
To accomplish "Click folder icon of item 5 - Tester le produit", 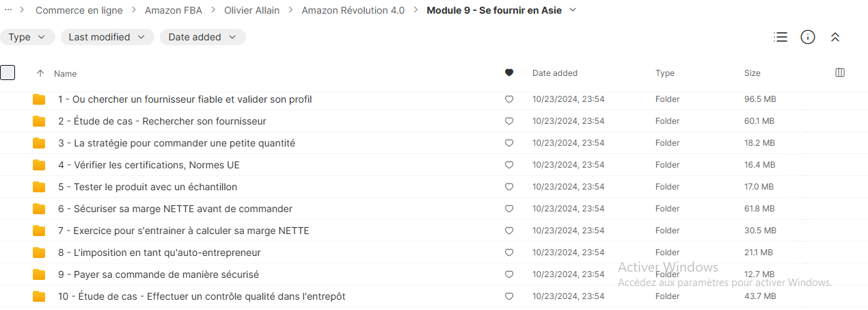I will coord(39,187).
